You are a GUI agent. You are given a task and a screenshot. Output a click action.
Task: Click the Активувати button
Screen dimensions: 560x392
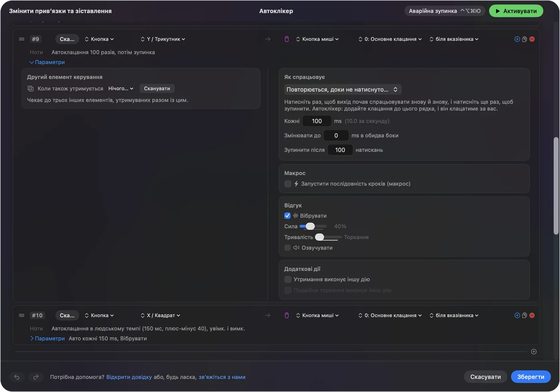(x=516, y=11)
